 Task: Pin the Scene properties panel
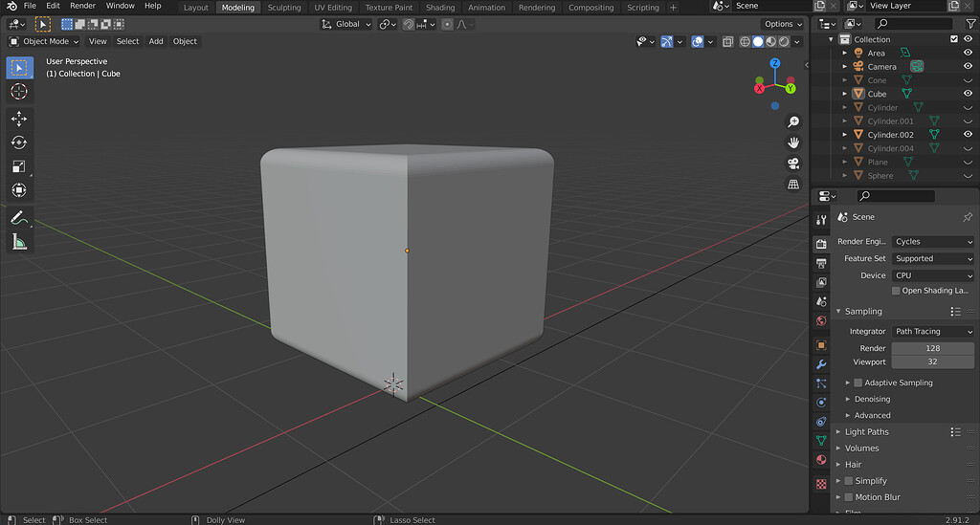[x=968, y=217]
